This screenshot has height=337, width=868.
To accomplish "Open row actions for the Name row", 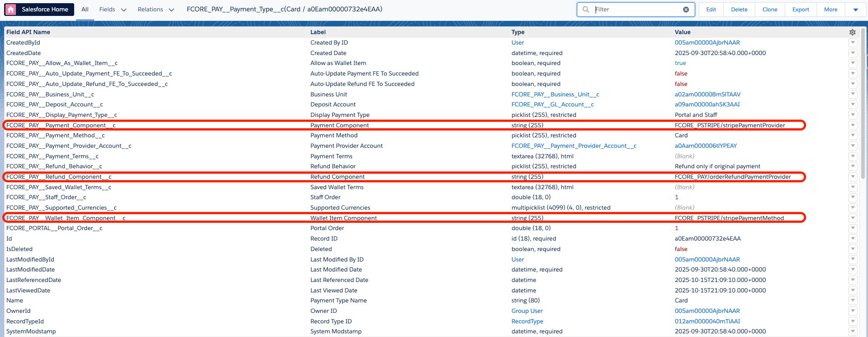I will (853, 301).
